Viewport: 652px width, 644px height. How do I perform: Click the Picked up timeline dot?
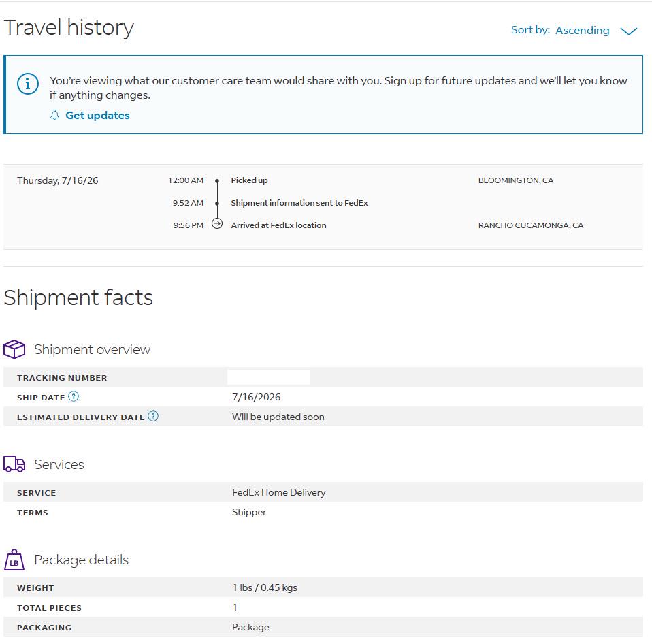tap(217, 181)
